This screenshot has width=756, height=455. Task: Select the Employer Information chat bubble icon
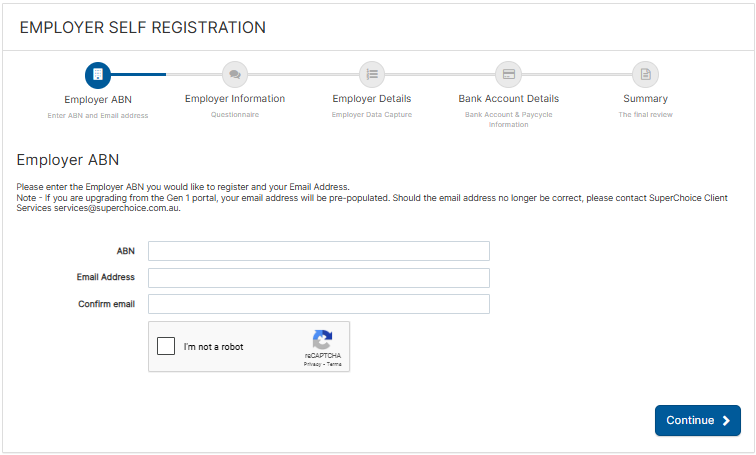coord(235,74)
